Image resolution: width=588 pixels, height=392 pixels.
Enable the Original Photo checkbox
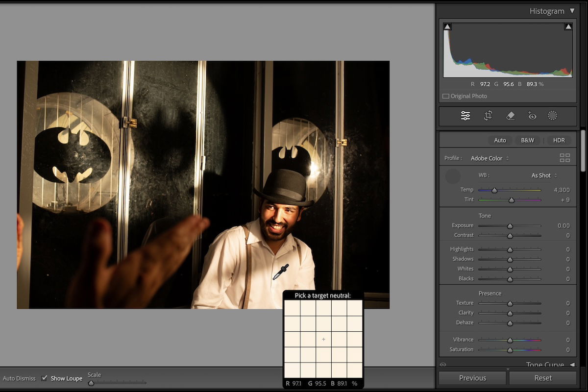tap(445, 96)
